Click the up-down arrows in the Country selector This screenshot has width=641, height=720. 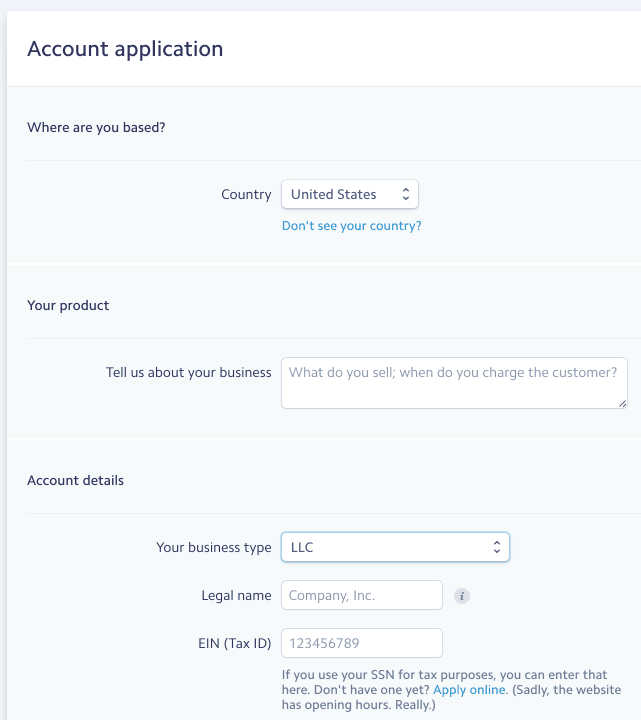click(405, 195)
